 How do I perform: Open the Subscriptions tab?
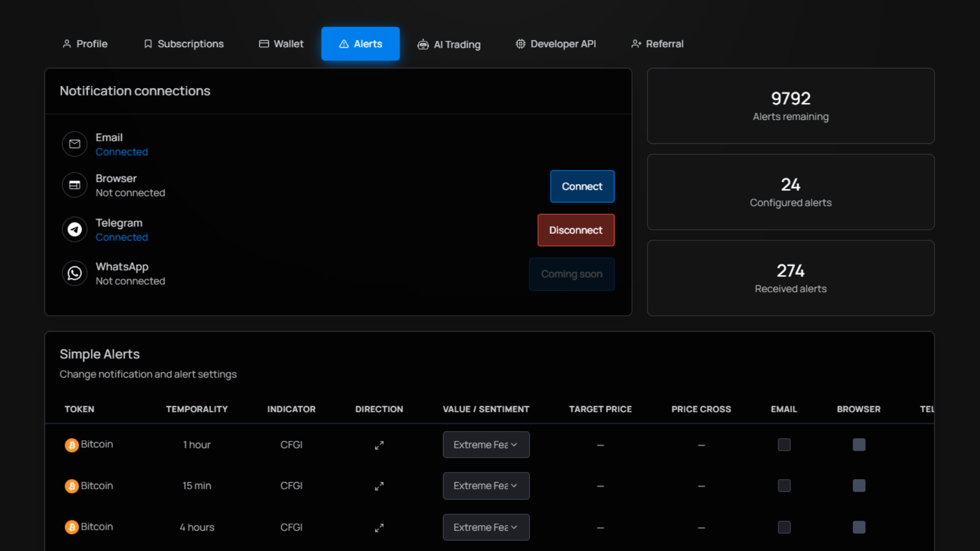click(x=184, y=44)
